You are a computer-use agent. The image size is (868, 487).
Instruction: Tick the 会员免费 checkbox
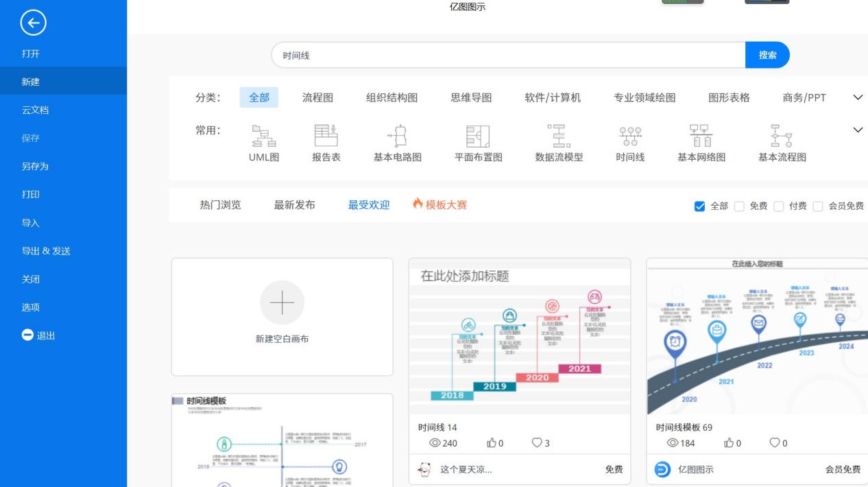point(817,206)
